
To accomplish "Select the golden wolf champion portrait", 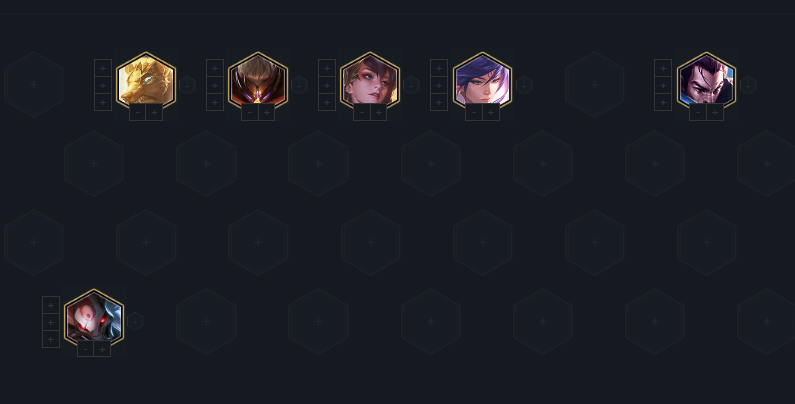I will [x=146, y=81].
